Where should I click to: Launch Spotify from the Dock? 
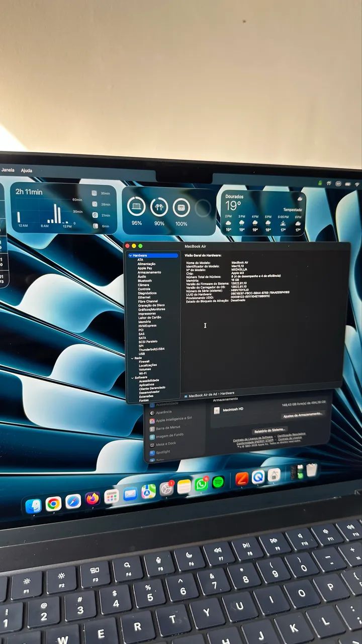pyautogui.click(x=218, y=482)
